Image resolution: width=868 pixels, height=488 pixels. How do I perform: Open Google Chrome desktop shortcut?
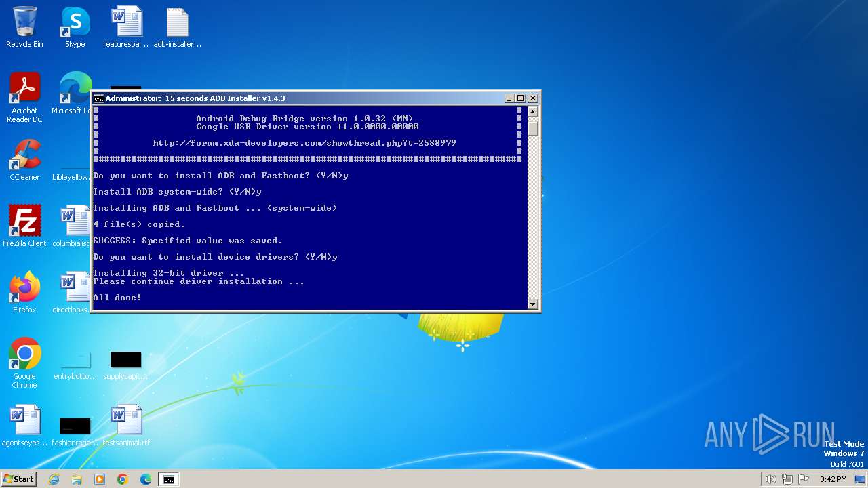[x=24, y=363]
